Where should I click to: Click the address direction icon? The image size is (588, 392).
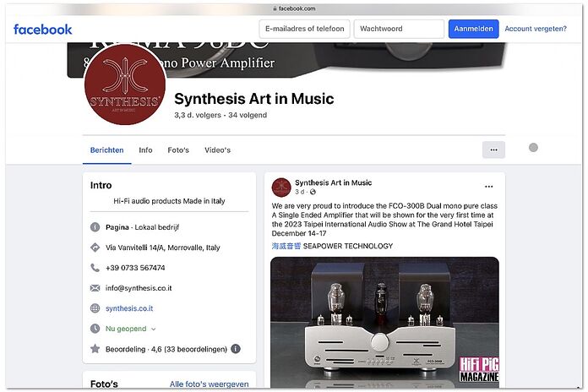[95, 248]
